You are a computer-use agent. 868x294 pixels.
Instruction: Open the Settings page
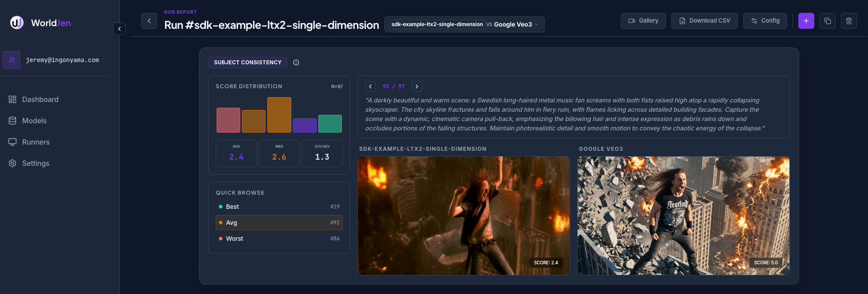(x=36, y=163)
